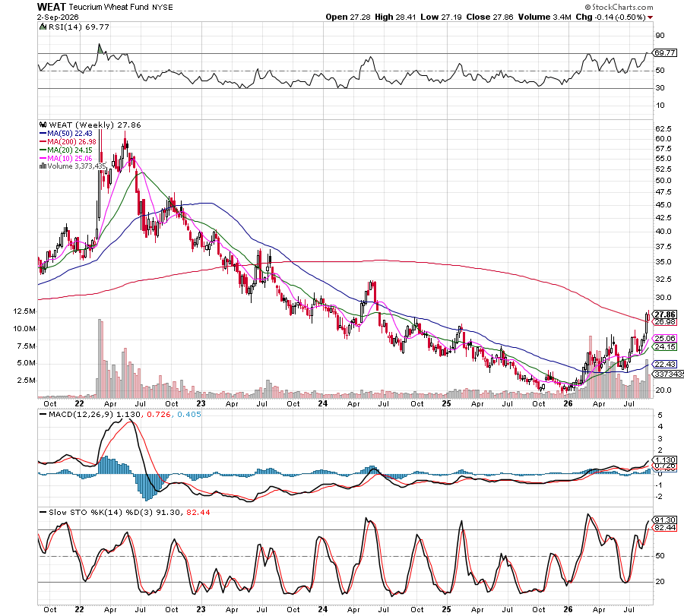This screenshot has width=684, height=616.
Task: Click the Volume 3,373,435 legend entry
Action: click(76, 166)
